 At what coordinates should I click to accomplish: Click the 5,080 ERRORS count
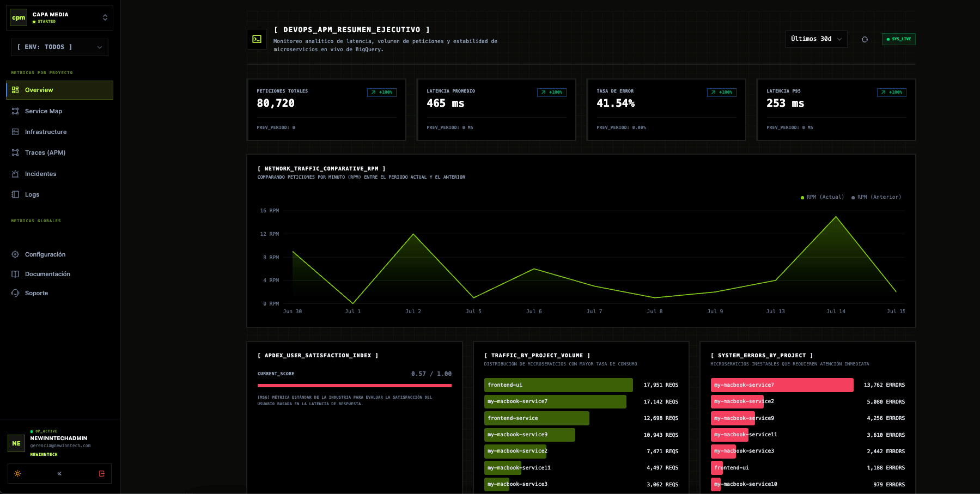coord(886,402)
